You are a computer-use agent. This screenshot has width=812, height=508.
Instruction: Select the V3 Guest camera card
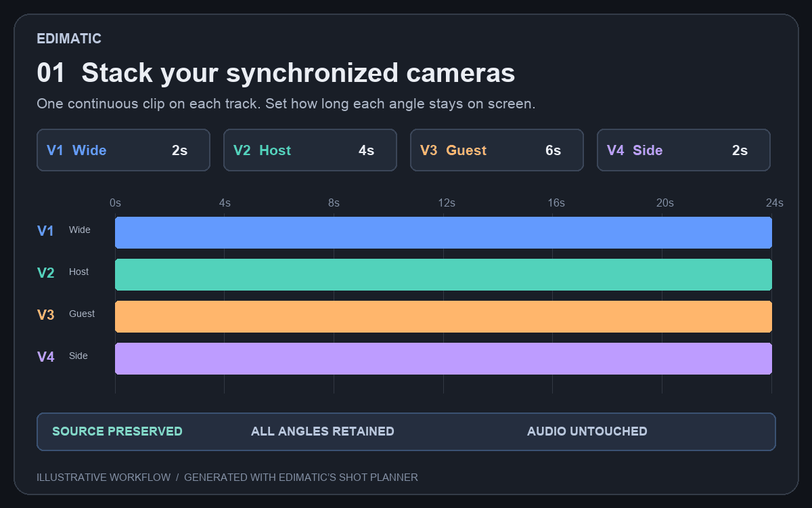pos(497,150)
